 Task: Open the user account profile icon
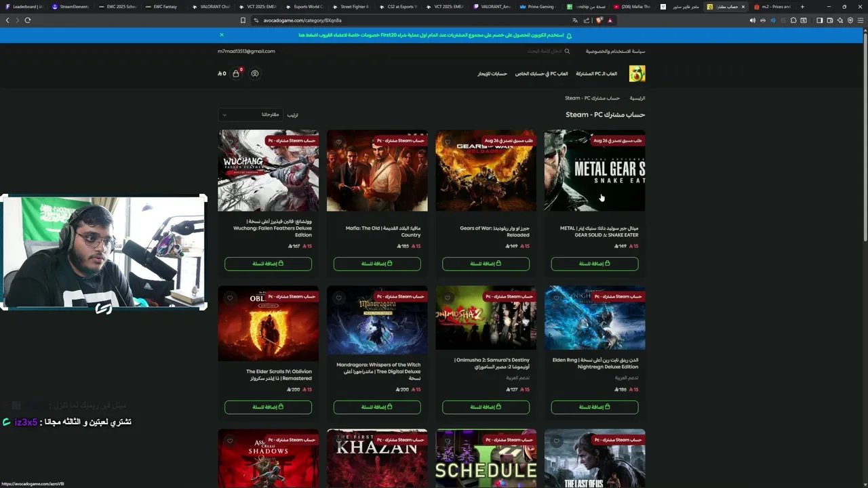[x=255, y=73]
